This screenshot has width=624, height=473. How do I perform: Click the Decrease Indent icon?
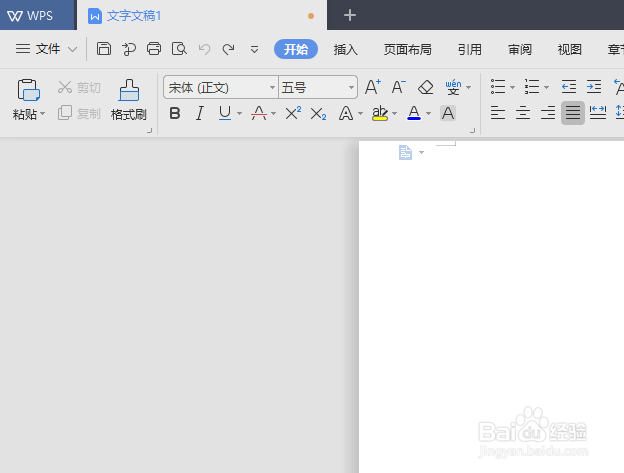pos(569,86)
